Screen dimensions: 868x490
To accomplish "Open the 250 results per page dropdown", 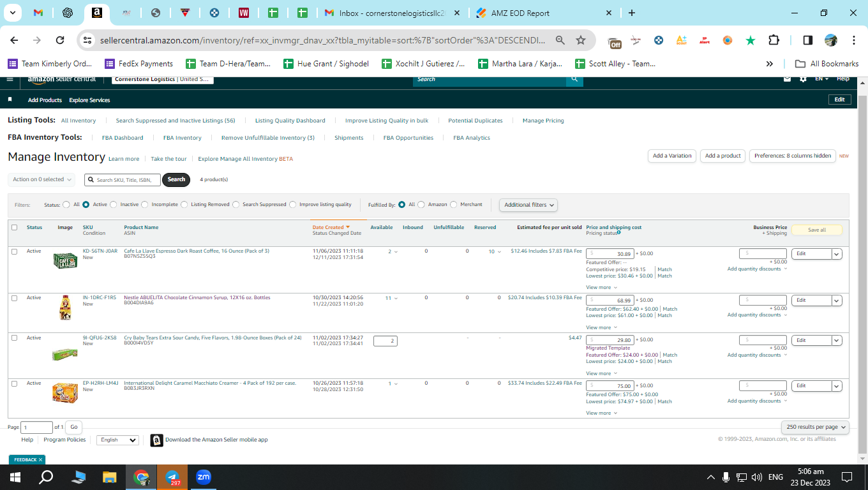I will [x=815, y=427].
